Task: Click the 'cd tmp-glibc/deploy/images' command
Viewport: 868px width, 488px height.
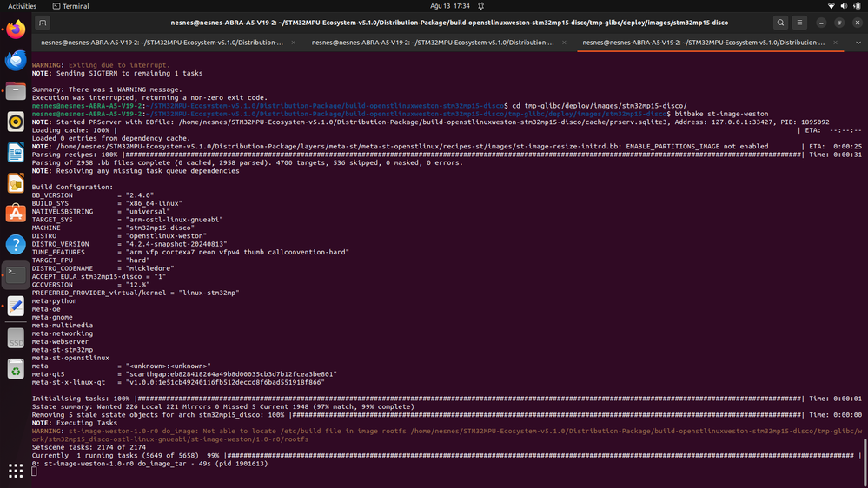Action: click(599, 106)
